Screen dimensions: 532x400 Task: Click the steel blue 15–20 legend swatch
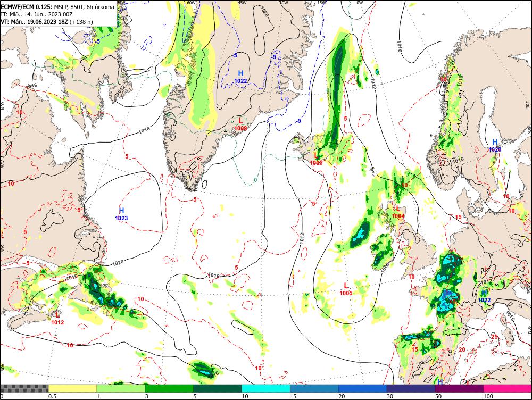[x=314, y=388]
